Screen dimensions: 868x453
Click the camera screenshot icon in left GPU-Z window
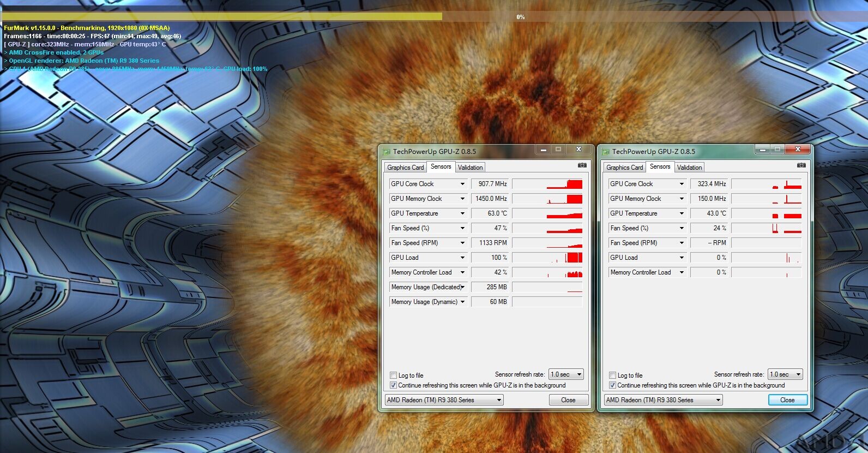coord(582,165)
